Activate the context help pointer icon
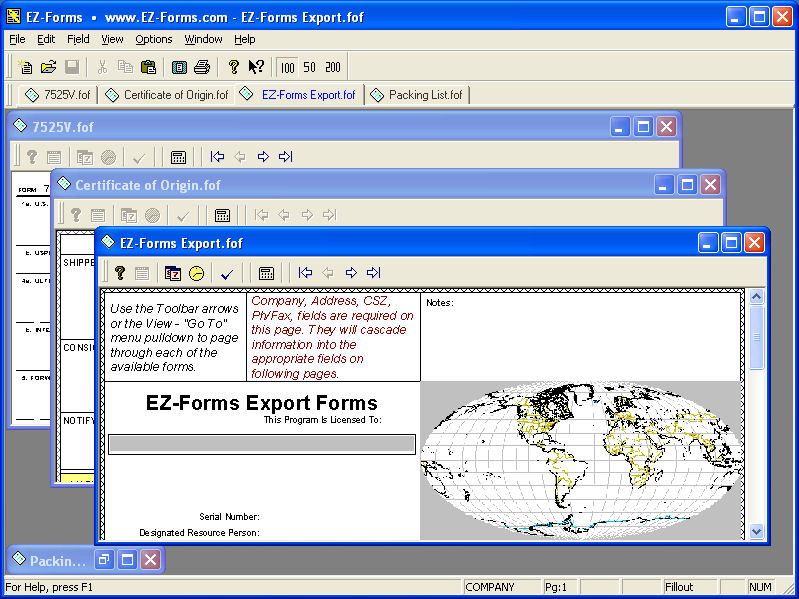Viewport: 799px width, 599px height. [x=256, y=67]
